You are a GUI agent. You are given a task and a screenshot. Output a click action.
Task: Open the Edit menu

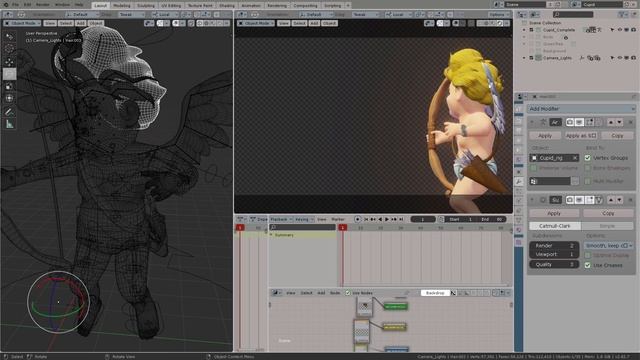pos(27,4)
